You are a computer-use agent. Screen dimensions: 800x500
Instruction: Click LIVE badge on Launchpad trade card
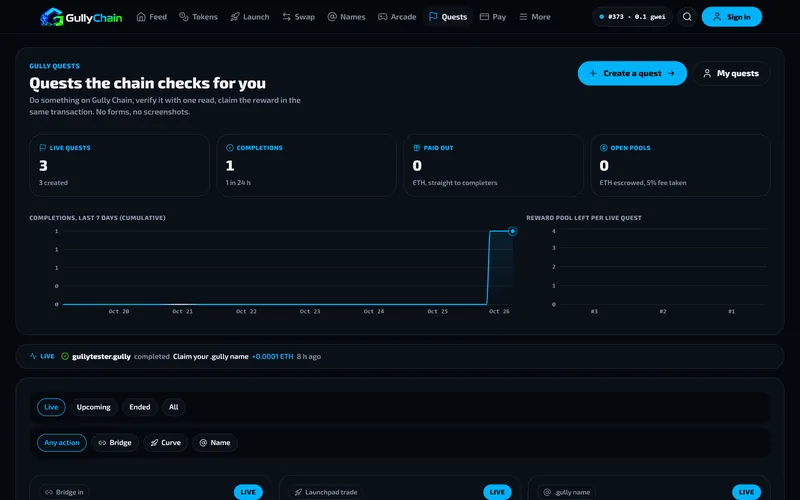coord(497,492)
